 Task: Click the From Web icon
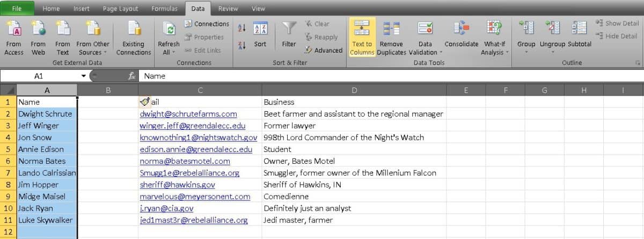pyautogui.click(x=38, y=30)
